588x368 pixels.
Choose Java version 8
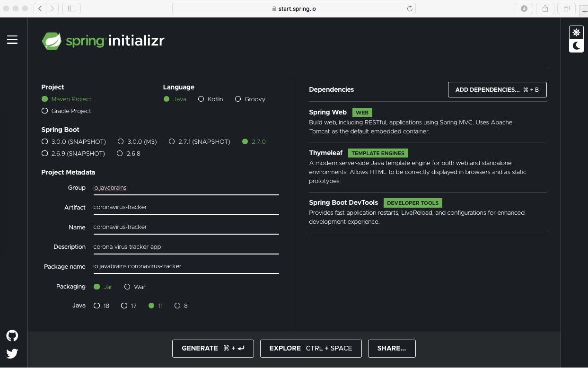pyautogui.click(x=181, y=306)
